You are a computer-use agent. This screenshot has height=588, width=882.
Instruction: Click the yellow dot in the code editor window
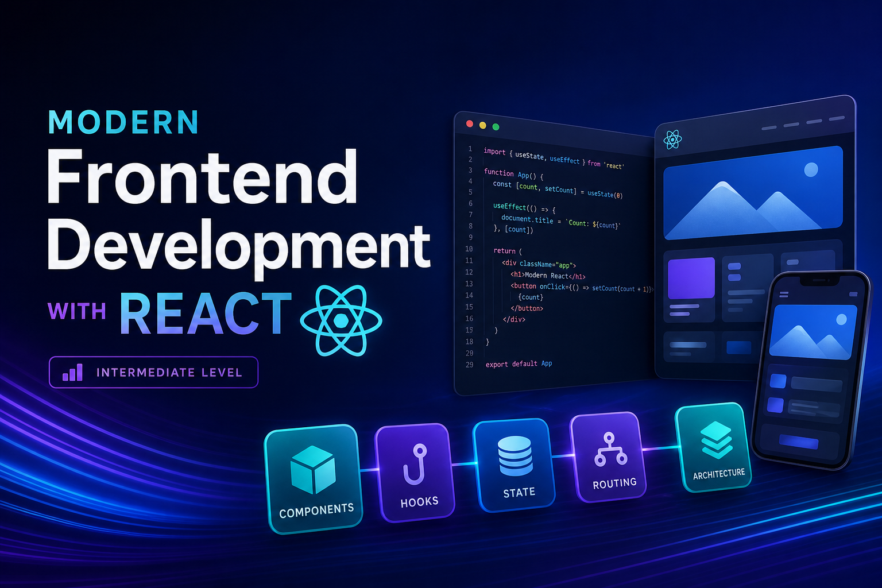(x=483, y=125)
